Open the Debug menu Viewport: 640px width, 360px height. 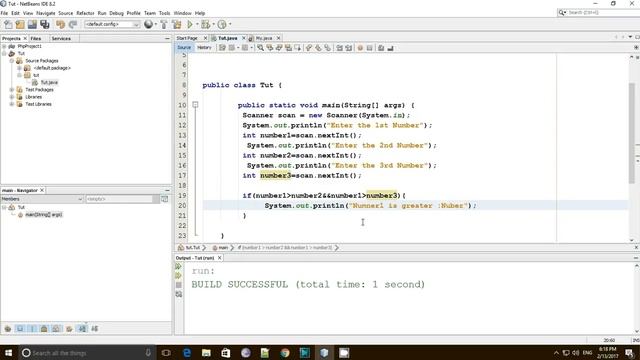(x=116, y=13)
